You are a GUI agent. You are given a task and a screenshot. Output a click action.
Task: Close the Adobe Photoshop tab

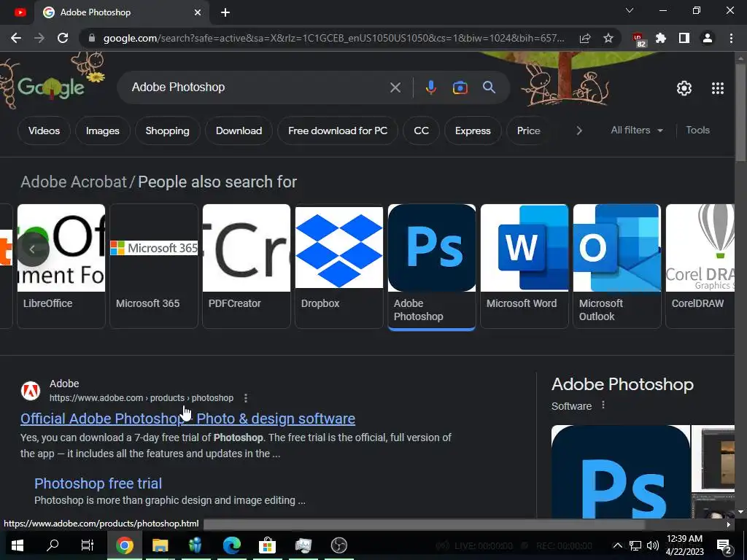(198, 12)
